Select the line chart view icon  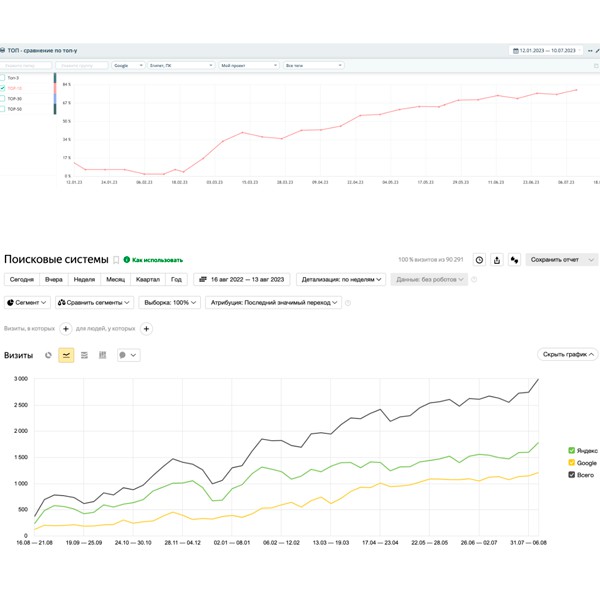[66, 355]
